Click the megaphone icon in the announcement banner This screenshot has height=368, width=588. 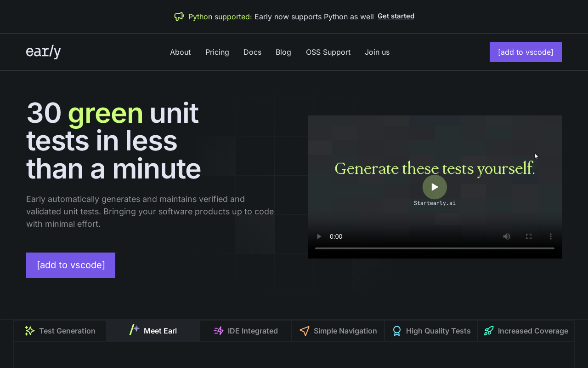pos(179,16)
